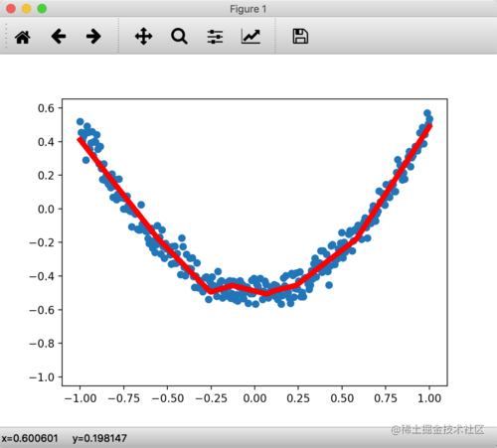The height and width of the screenshot is (448, 497).
Task: Click the 0.2 y-axis tick label
Action: tap(46, 176)
